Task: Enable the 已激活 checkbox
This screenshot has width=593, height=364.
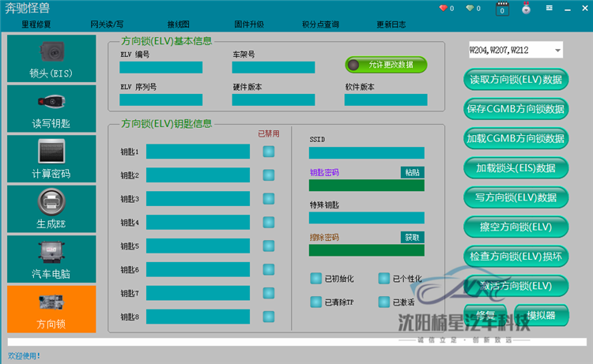Action: pos(384,302)
